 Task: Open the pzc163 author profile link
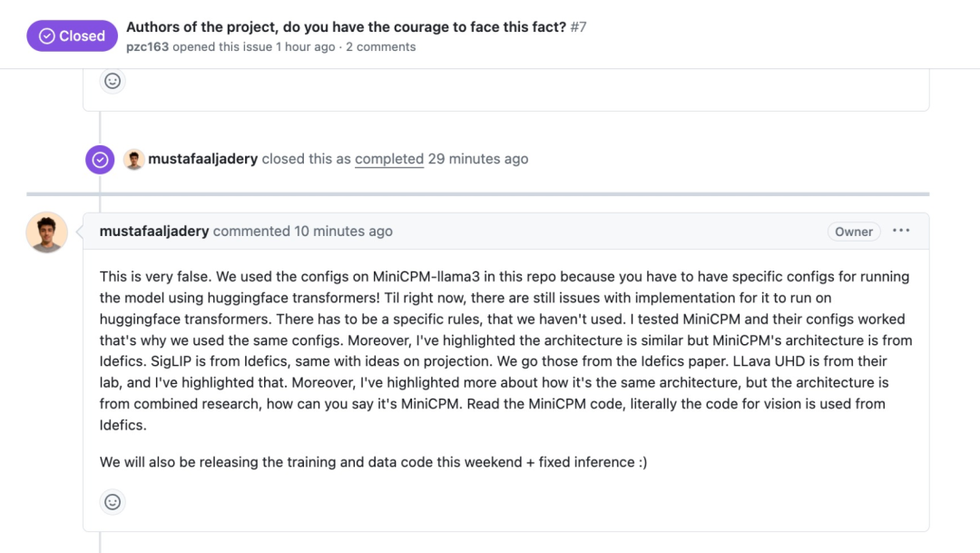148,47
